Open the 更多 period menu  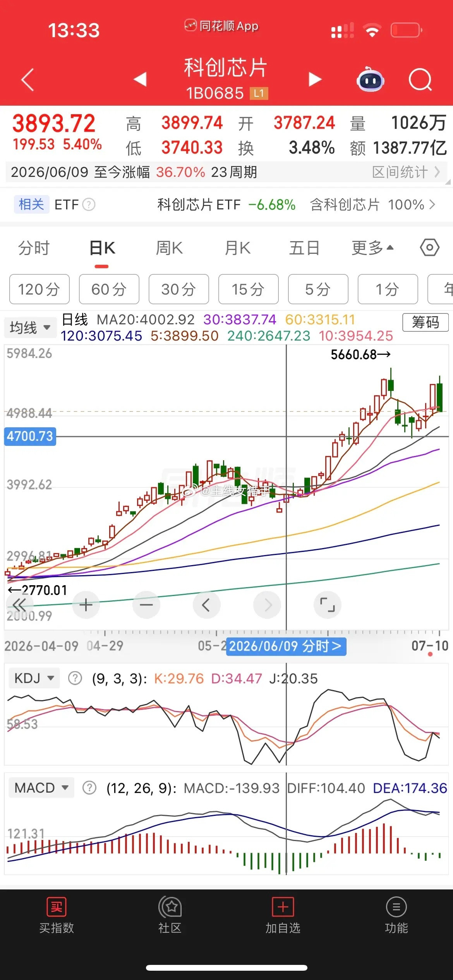click(x=372, y=248)
